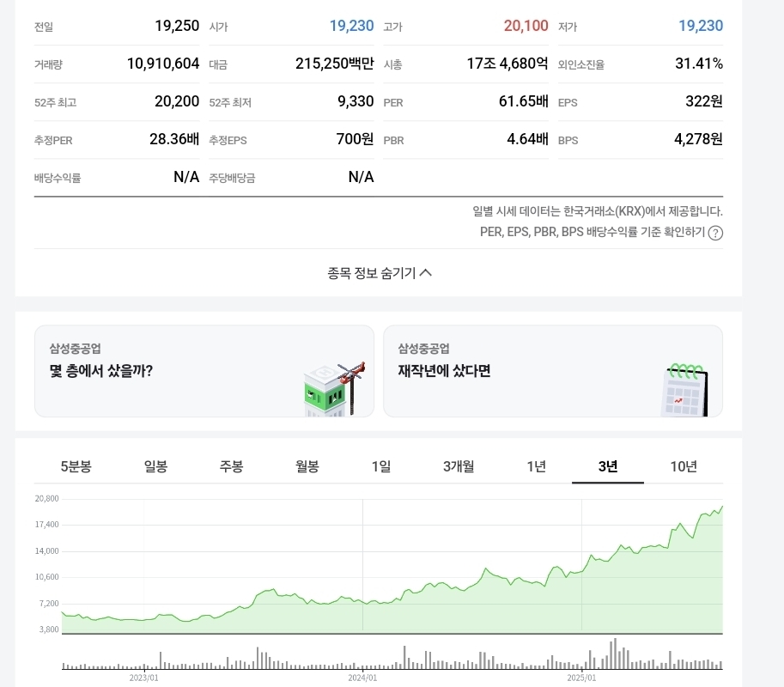Viewport: 784px width, 687px height.
Task: Select the 3년 chart period
Action: 608,466
